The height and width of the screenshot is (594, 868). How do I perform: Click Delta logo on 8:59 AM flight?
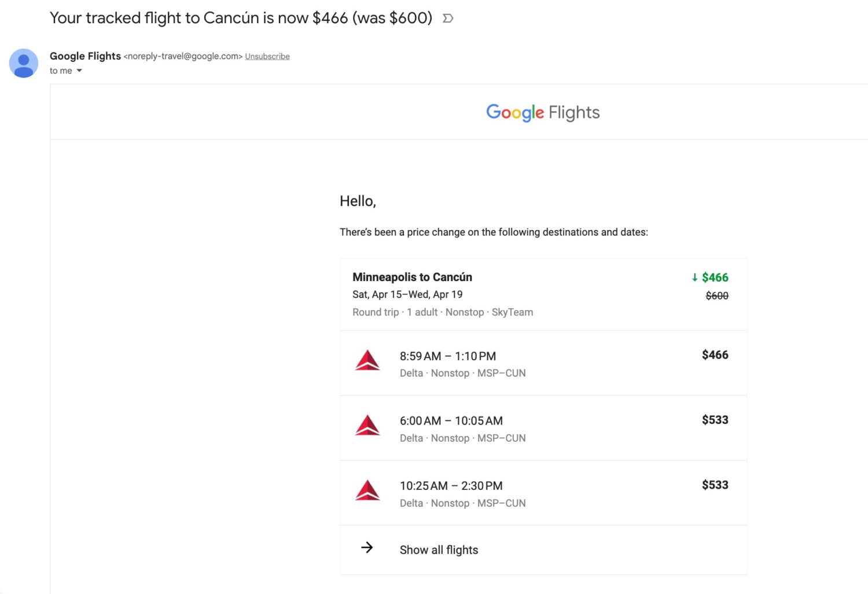[367, 360]
